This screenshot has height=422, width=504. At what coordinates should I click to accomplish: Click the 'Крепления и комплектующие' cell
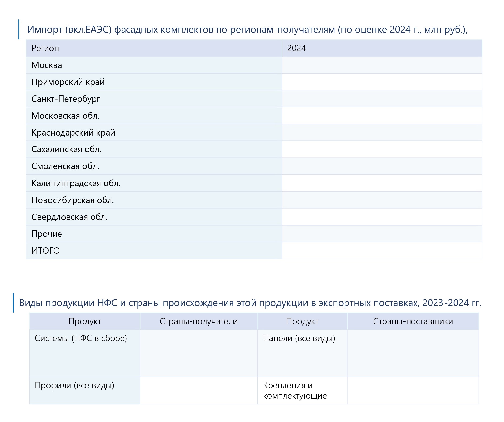(295, 390)
